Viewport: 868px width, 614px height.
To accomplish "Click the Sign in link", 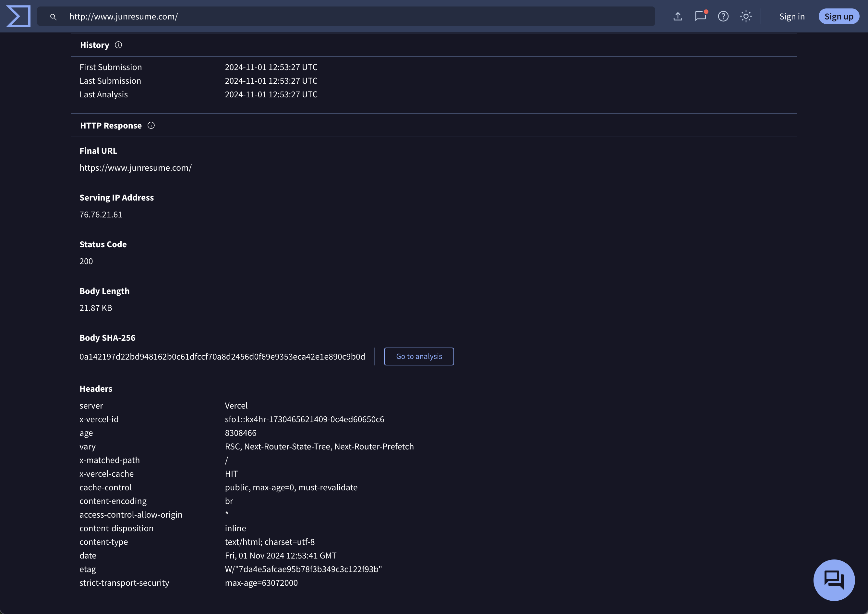I will pos(792,16).
